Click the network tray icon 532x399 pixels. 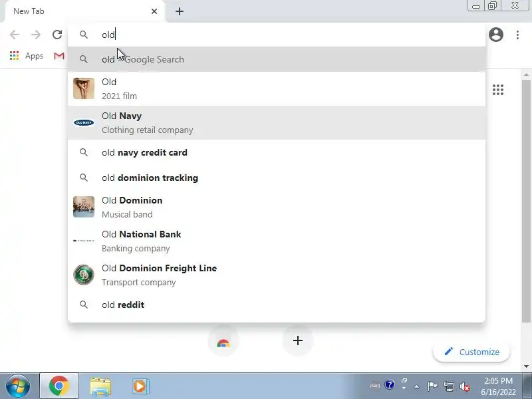coord(448,386)
